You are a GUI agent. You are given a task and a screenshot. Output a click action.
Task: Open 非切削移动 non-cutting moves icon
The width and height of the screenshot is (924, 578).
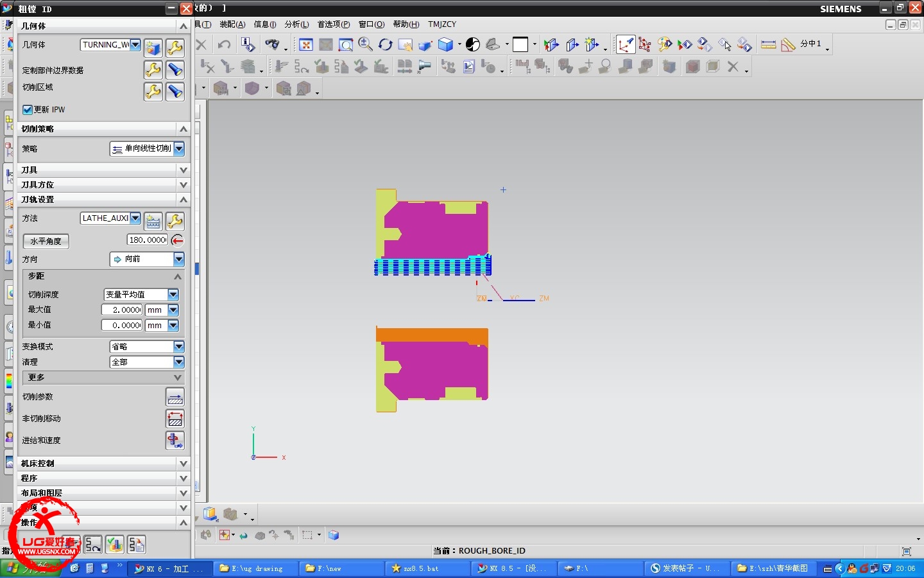coord(175,419)
